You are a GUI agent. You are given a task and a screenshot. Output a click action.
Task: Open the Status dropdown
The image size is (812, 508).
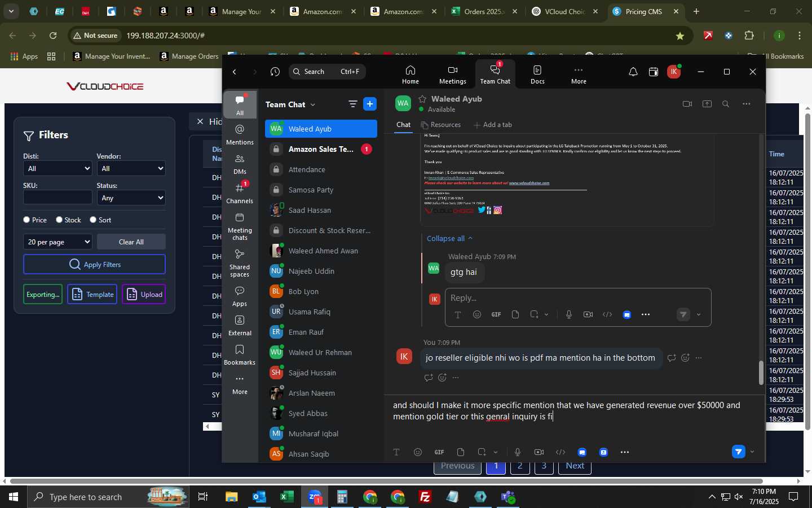tap(131, 198)
